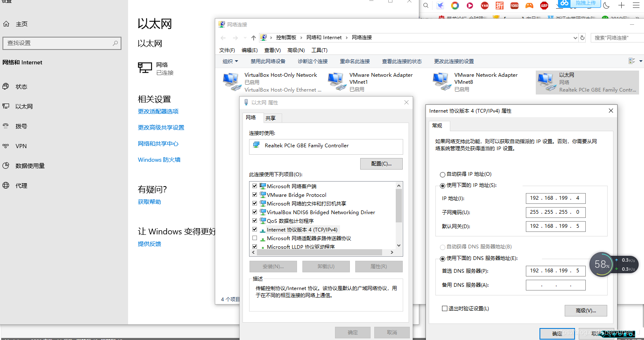Viewport: 644px width, 340px height.
Task: Uncheck Internet 协议版本 4 (TCP/IPv4) checkbox
Action: point(255,229)
